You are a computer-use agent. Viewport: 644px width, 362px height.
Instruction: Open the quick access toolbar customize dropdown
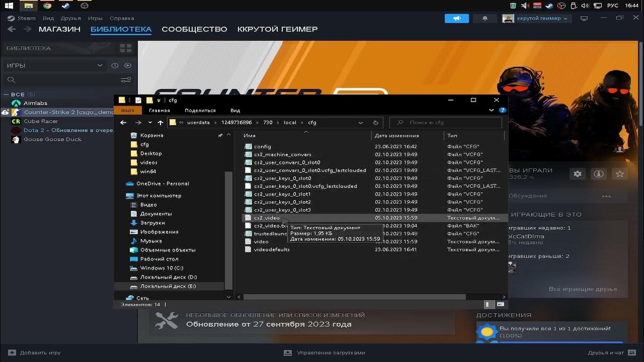[x=158, y=101]
